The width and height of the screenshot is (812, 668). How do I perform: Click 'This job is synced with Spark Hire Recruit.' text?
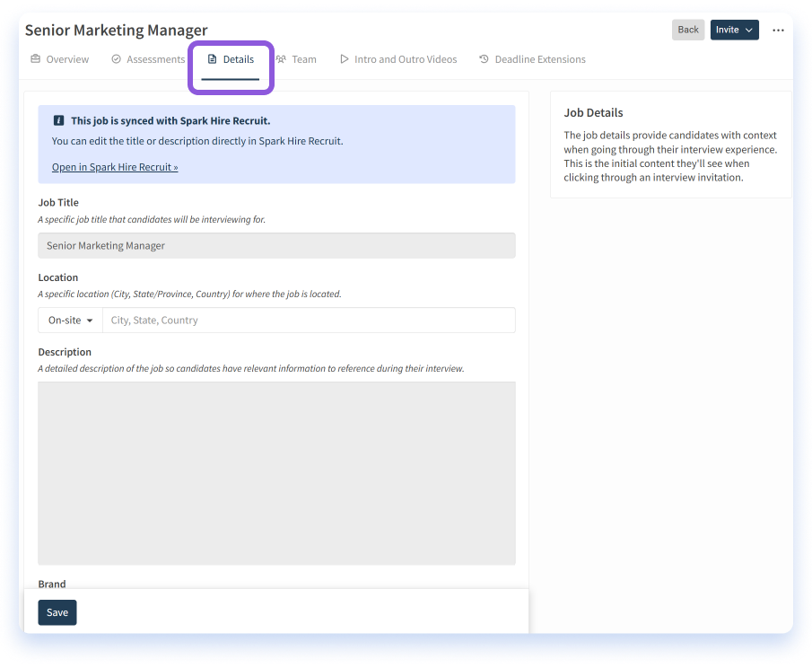point(170,120)
